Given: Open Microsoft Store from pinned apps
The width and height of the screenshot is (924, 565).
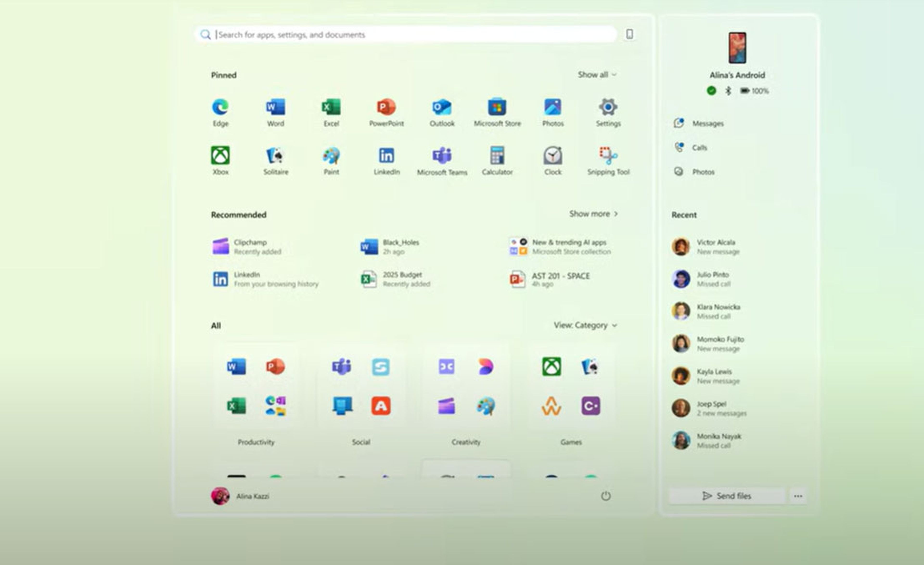Looking at the screenshot, I should coord(497,112).
